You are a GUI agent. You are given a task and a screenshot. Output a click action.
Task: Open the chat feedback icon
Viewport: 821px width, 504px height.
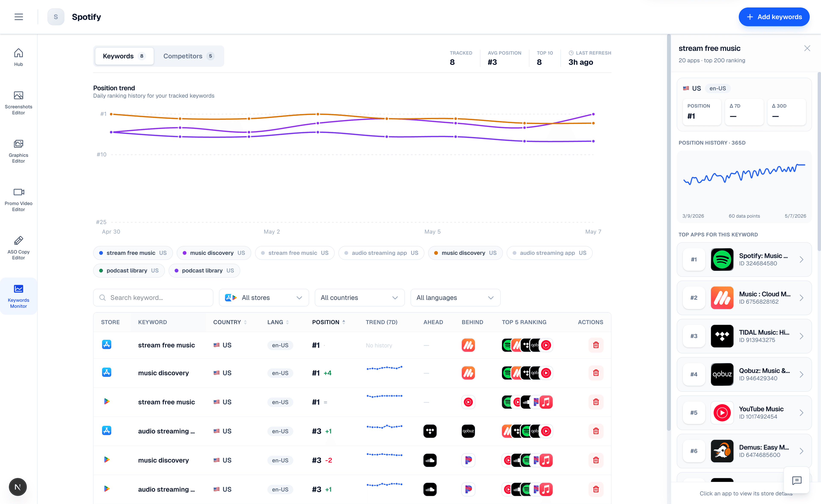[x=797, y=480]
